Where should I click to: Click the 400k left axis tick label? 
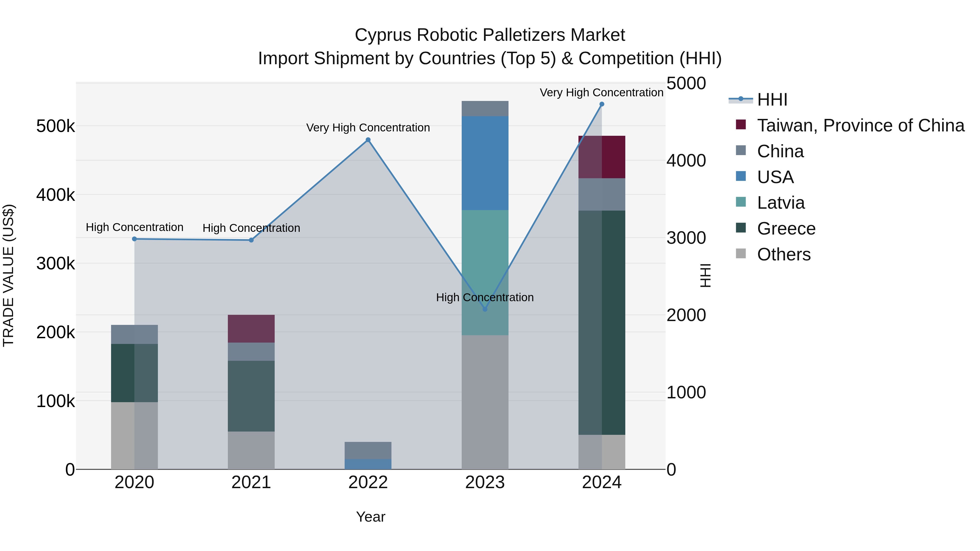[x=56, y=195]
